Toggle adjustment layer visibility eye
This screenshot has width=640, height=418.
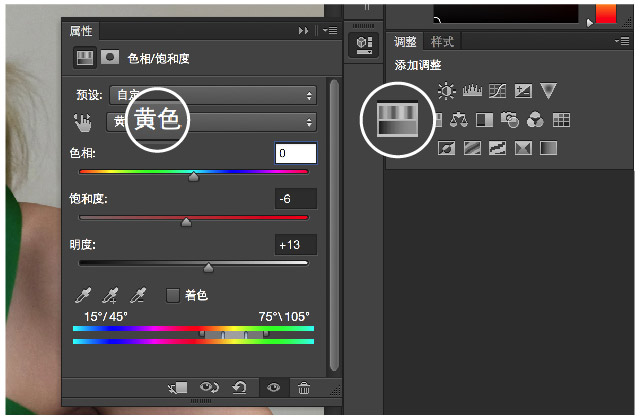coord(273,387)
